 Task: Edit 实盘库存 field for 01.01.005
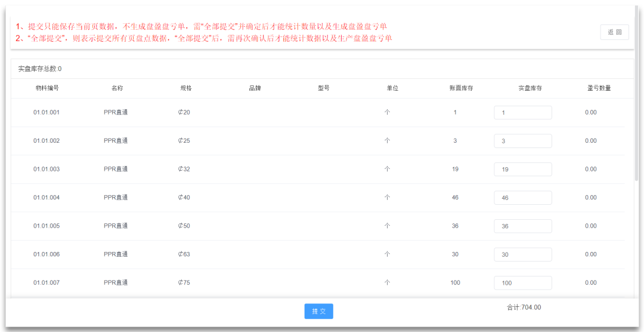[523, 226]
